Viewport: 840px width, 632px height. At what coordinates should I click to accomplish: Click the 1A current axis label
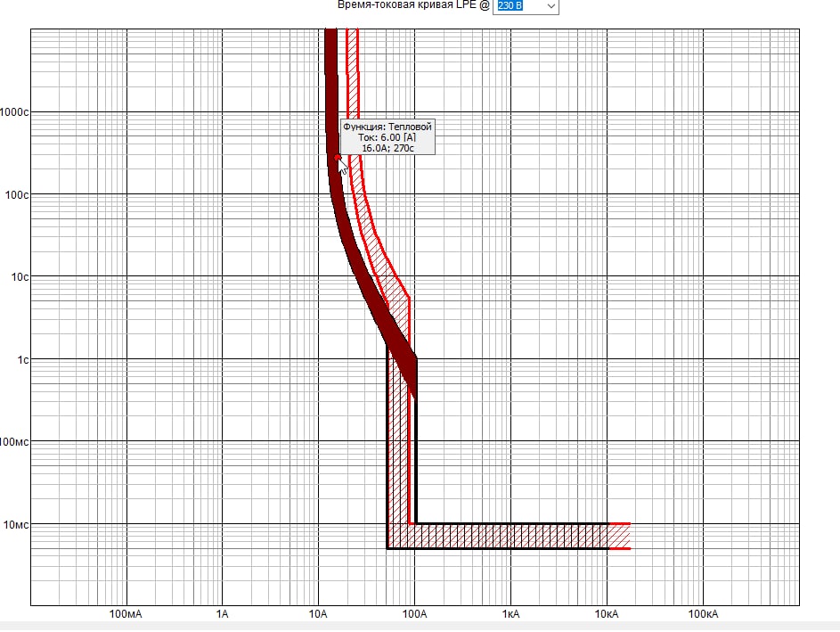[223, 614]
